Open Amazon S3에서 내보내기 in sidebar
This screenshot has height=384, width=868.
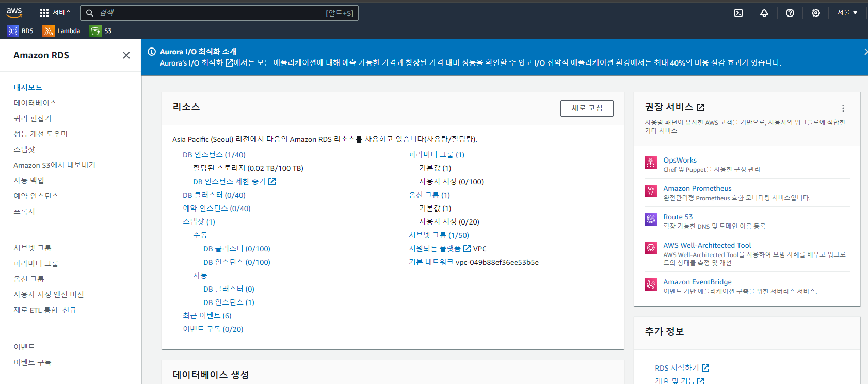point(54,165)
